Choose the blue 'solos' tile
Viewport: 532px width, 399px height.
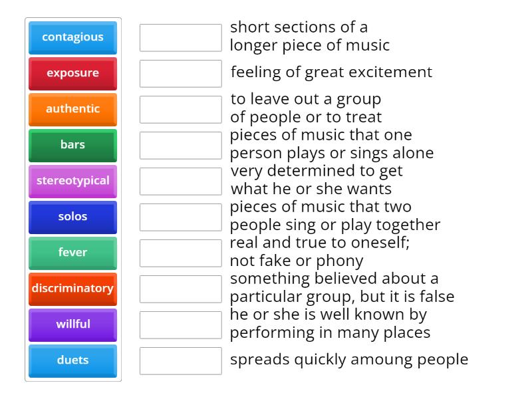[72, 217]
